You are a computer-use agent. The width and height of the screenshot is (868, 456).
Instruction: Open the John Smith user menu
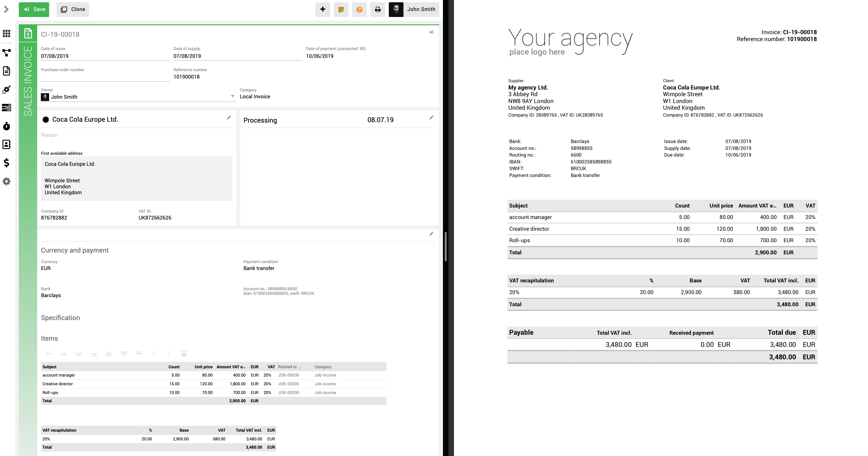coord(414,9)
